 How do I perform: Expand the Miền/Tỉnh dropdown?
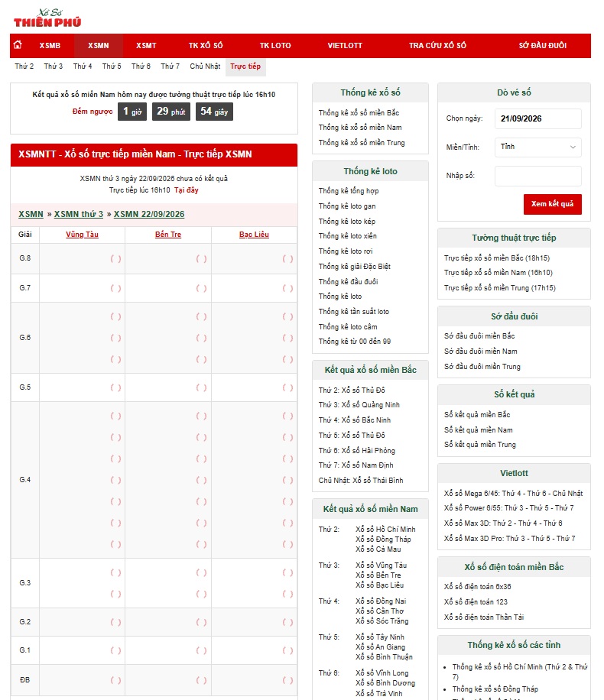coord(538,147)
